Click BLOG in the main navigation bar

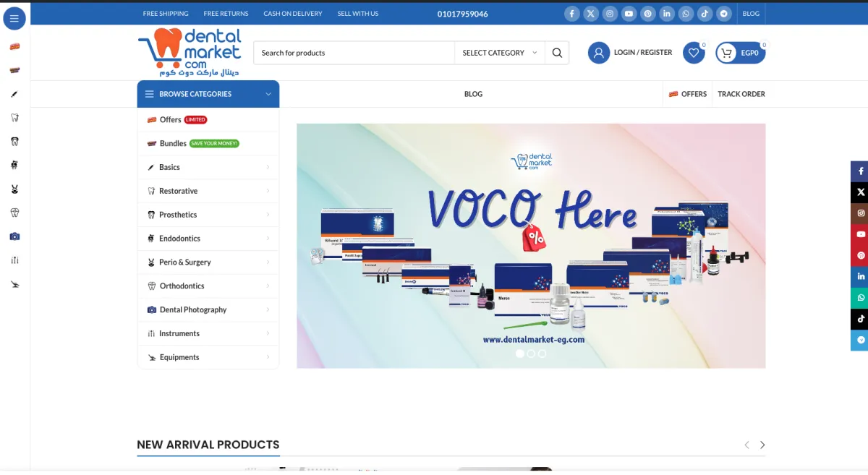point(473,94)
